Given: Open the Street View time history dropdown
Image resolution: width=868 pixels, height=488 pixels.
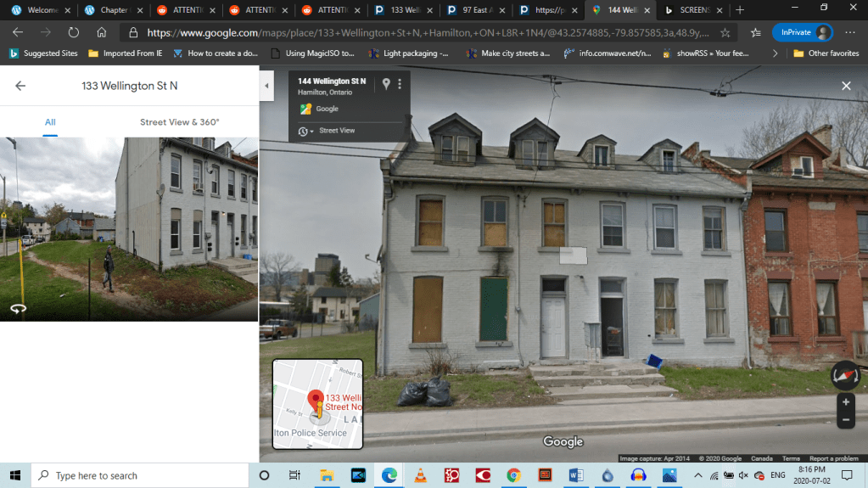Looking at the screenshot, I should [305, 131].
